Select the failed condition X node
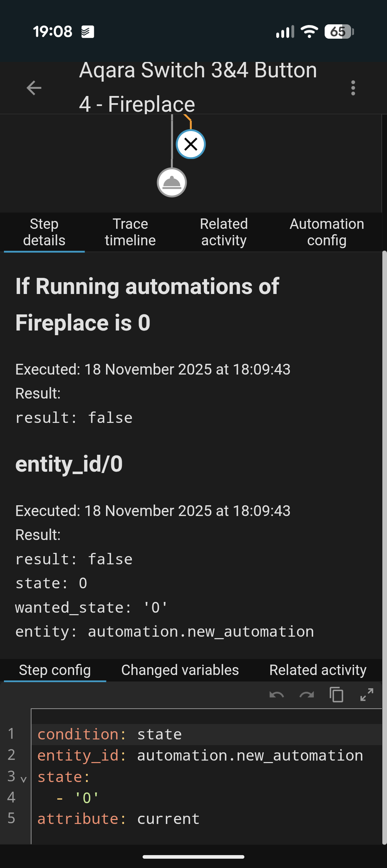This screenshot has height=868, width=387. 191,144
